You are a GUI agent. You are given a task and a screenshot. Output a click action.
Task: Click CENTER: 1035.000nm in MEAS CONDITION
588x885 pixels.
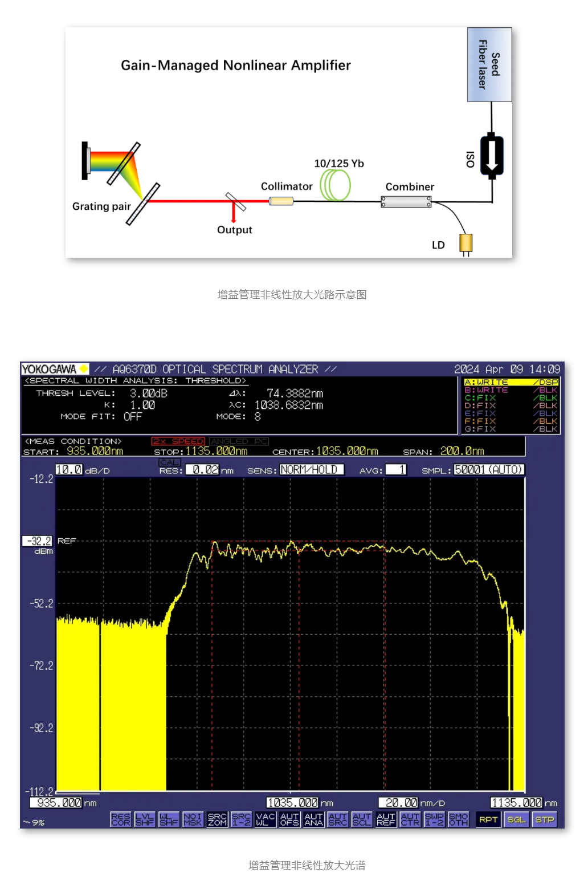tap(325, 451)
